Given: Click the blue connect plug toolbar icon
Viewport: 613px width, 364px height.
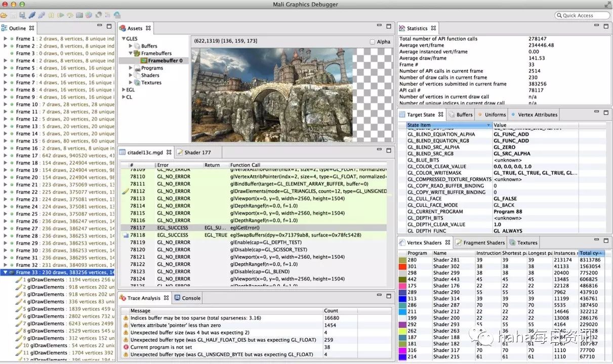Looking at the screenshot, I should pyautogui.click(x=32, y=15).
